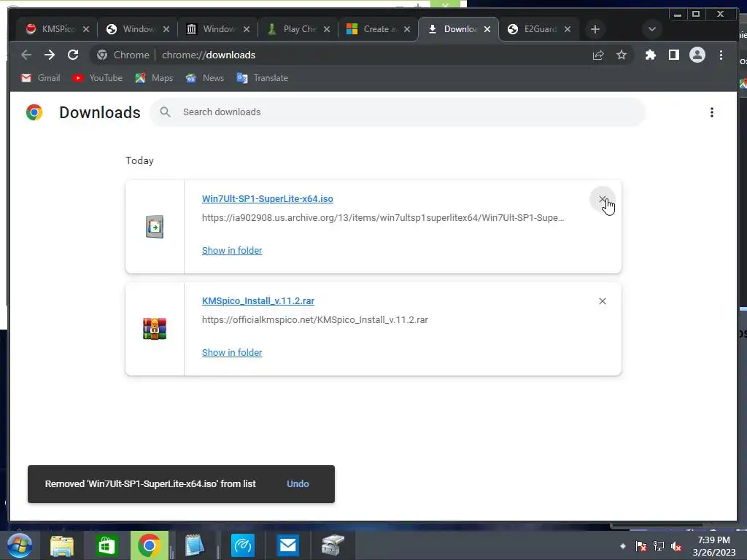
Task: Open the Translate bookmark
Action: pos(263,78)
